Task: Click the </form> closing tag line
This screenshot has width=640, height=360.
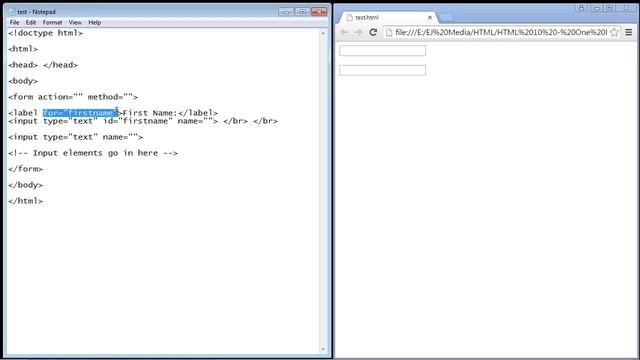Action: 25,169
